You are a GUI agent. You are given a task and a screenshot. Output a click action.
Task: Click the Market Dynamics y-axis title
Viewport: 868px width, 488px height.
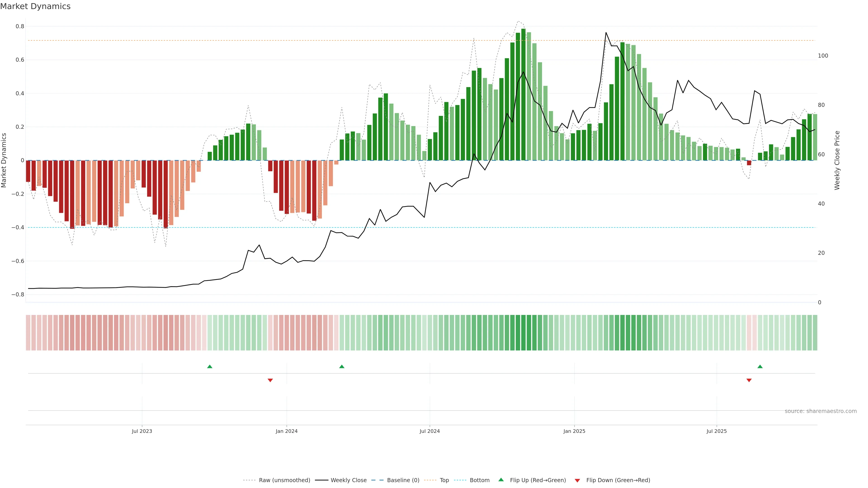4,160
